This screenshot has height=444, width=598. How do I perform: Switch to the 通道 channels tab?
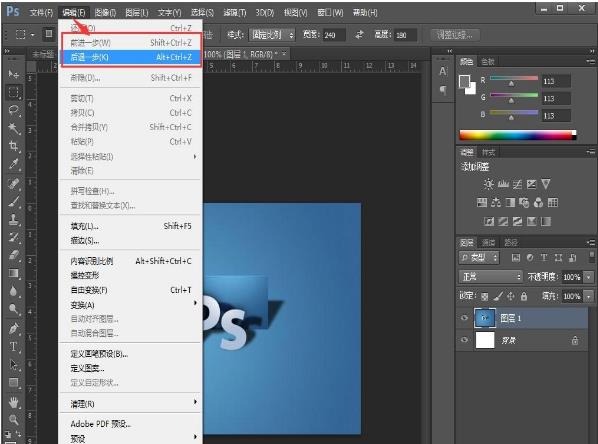[x=489, y=243]
